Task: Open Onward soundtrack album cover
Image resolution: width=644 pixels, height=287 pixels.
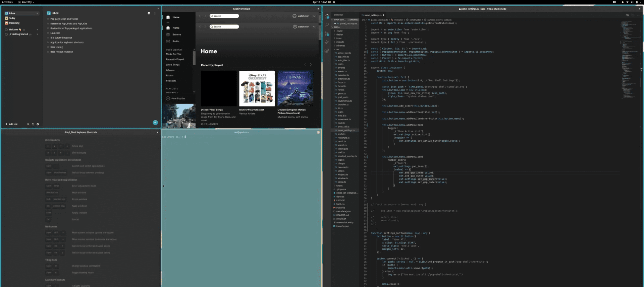Action: tap(296, 88)
